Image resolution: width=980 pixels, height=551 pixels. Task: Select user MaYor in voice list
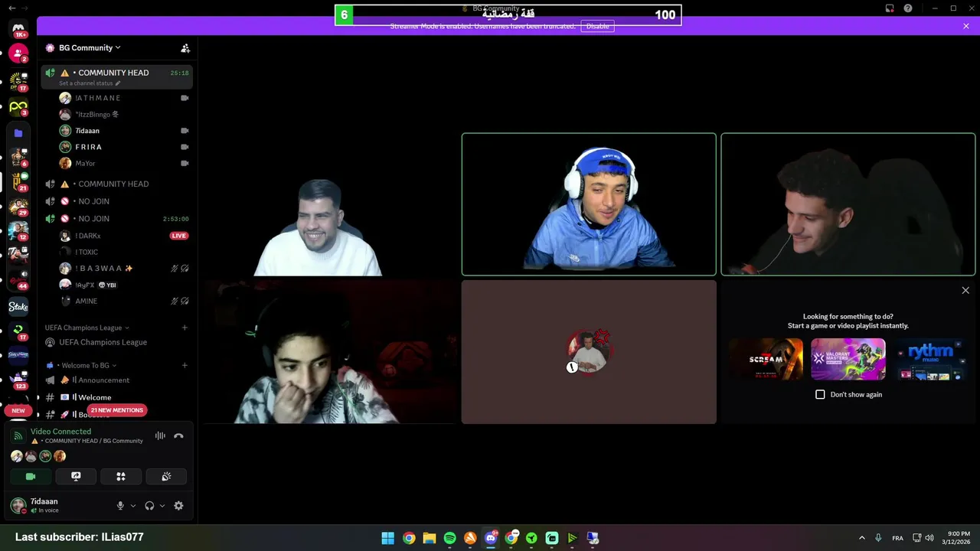point(124,163)
